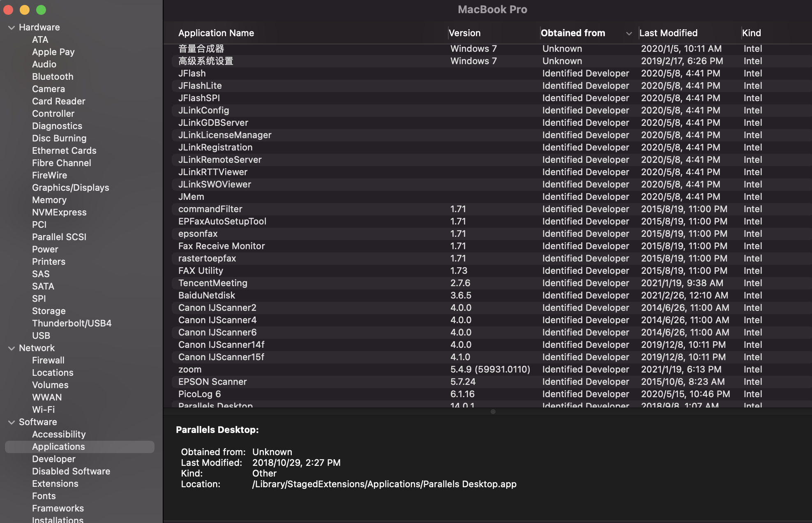Sort by Application Name column header

(216, 33)
